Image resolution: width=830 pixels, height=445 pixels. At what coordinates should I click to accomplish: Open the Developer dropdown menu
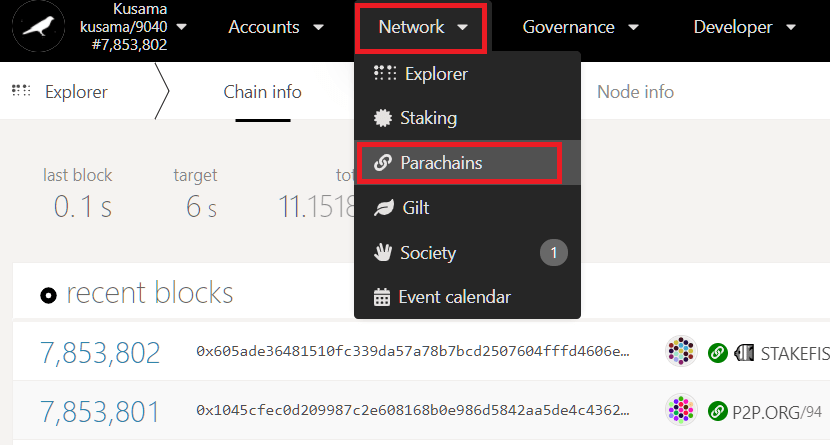[745, 28]
